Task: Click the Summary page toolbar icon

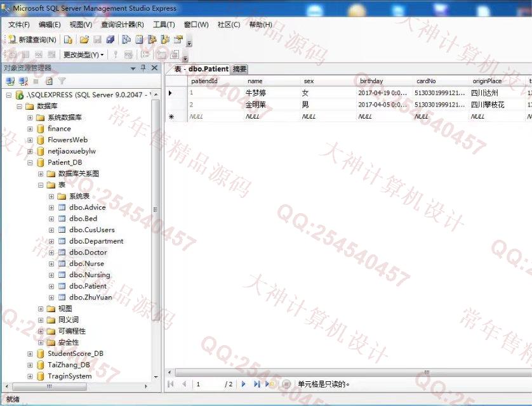Action: (139, 40)
